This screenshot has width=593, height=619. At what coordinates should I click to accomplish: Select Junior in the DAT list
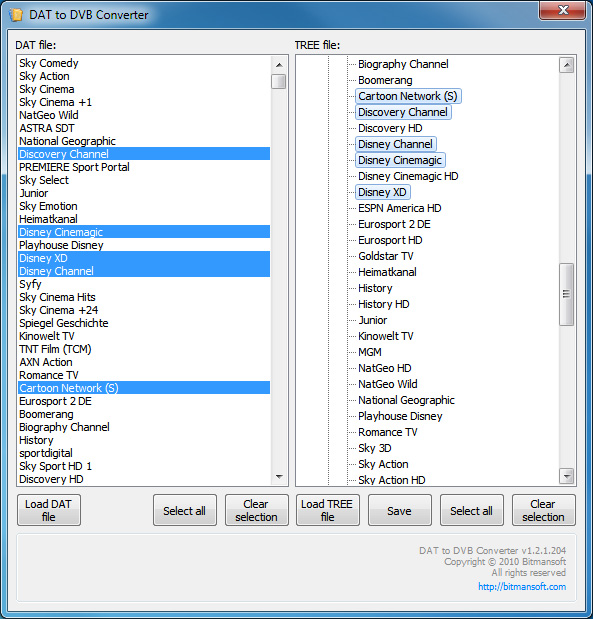tap(144, 193)
